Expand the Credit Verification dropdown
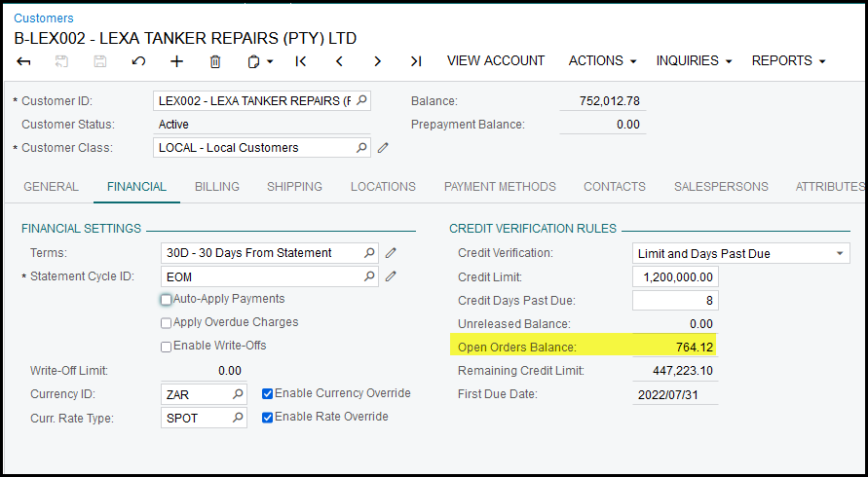Screen dimensions: 868x477 click(x=840, y=254)
